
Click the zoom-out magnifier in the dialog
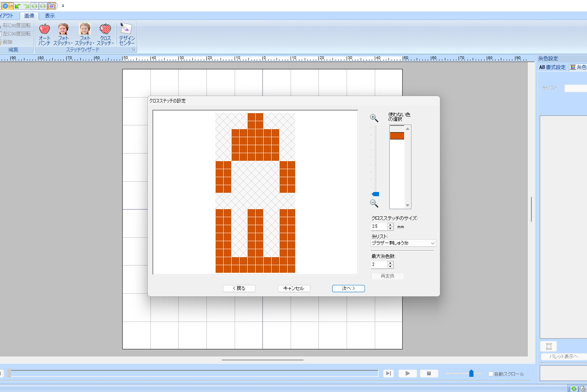pos(374,203)
